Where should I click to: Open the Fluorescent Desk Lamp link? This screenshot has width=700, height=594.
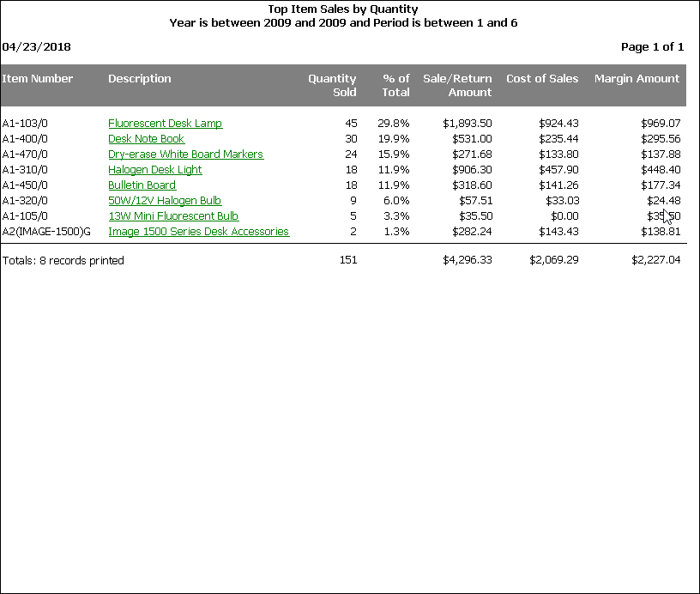[165, 124]
